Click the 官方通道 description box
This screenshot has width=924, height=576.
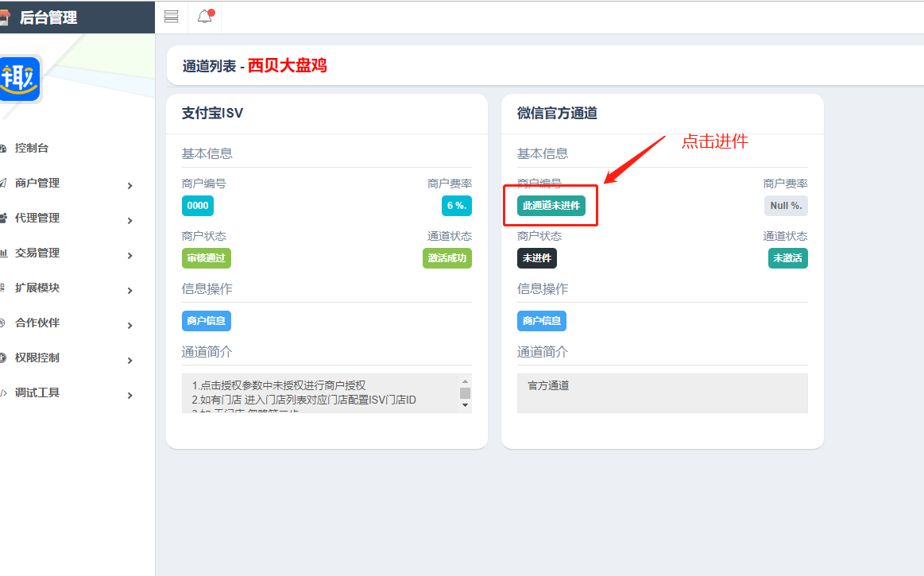[x=663, y=393]
